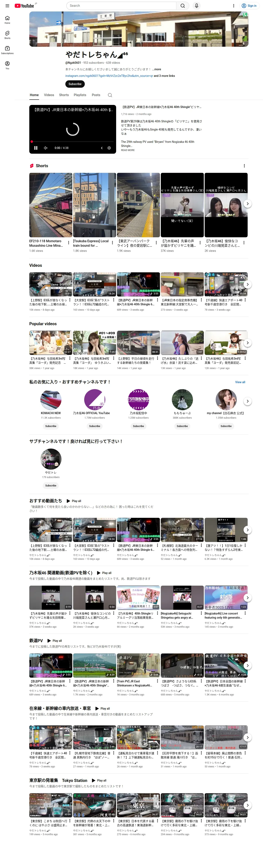
Task: Switch to the Videos tab
Action: pos(49,95)
